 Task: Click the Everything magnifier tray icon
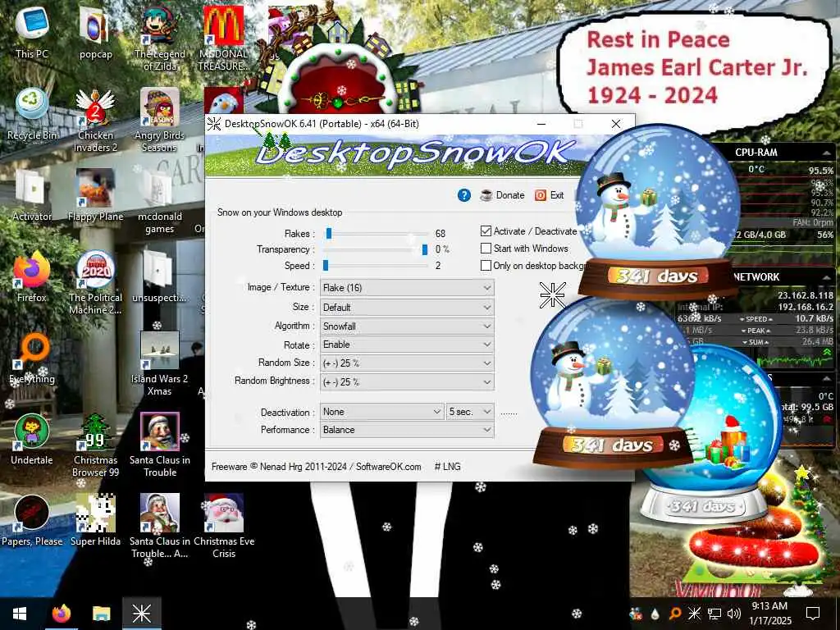point(674,614)
